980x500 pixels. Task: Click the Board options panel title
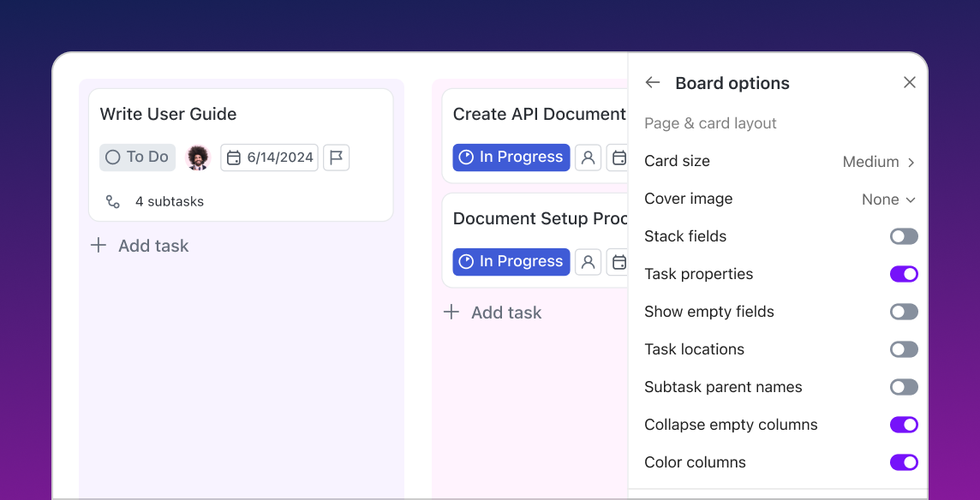coord(732,83)
